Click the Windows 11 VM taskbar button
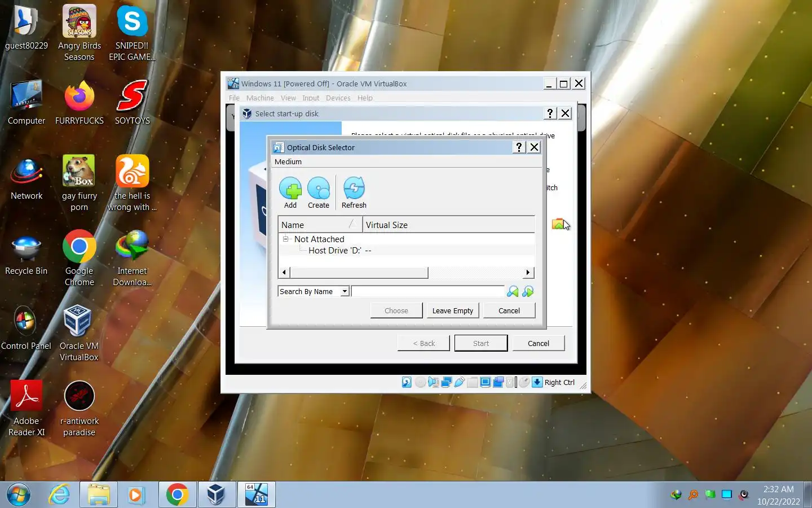812x508 pixels. pyautogui.click(x=256, y=495)
